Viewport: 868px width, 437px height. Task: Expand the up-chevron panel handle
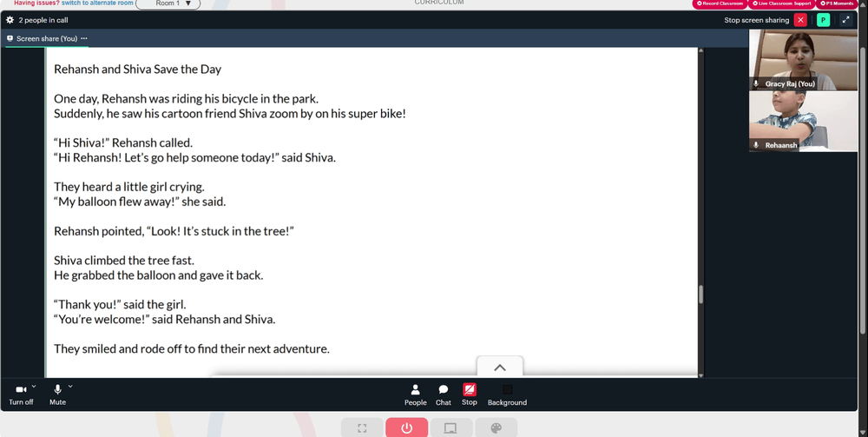click(x=500, y=367)
